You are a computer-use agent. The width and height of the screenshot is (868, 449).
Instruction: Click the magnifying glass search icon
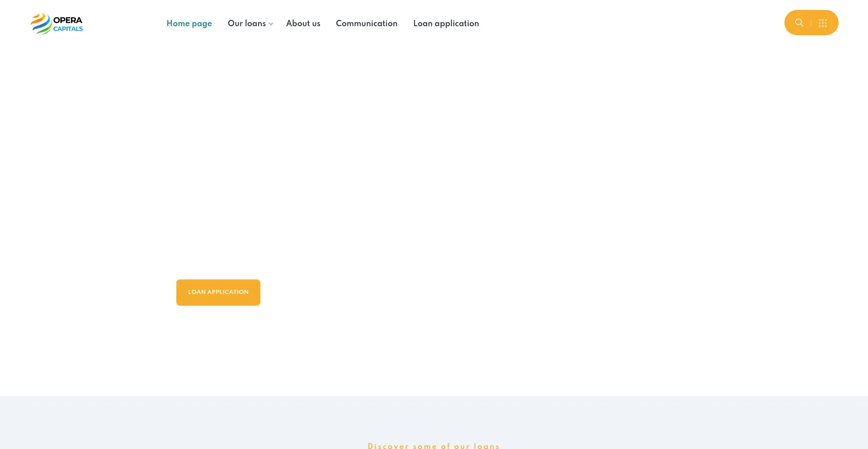coord(799,23)
